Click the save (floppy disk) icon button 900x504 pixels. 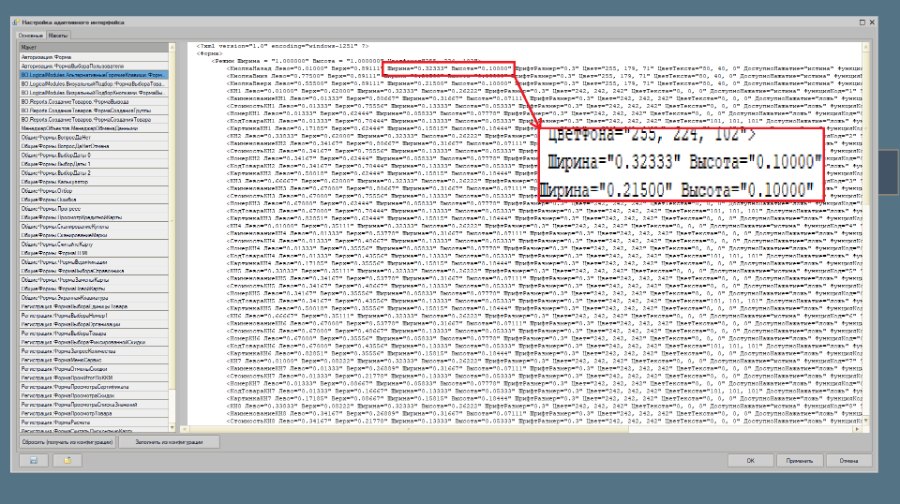click(x=33, y=460)
